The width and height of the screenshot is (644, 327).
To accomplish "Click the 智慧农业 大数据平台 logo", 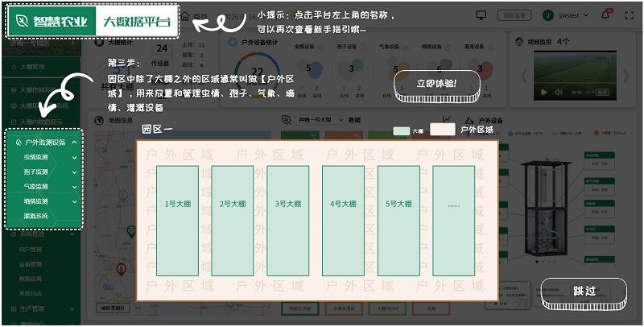I will tap(94, 22).
